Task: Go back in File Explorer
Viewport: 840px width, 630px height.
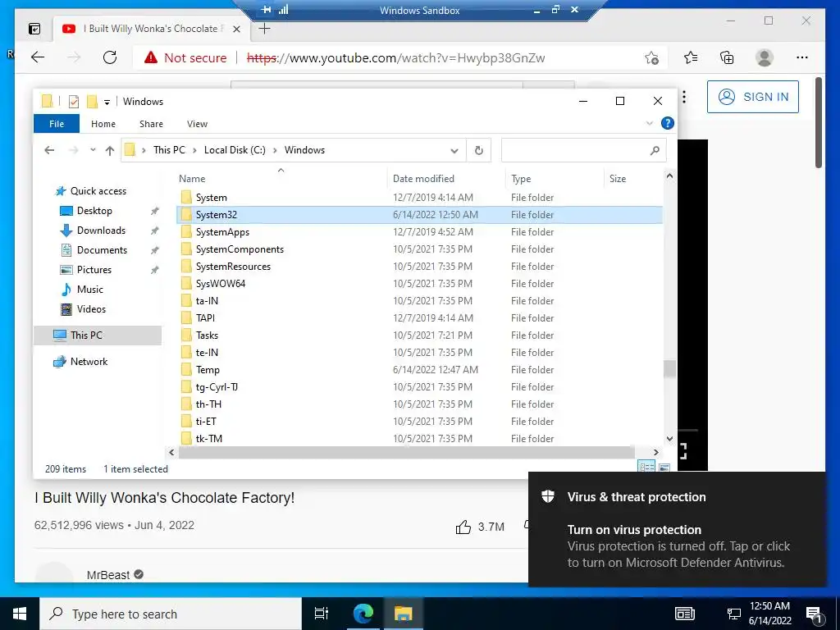Action: point(49,151)
